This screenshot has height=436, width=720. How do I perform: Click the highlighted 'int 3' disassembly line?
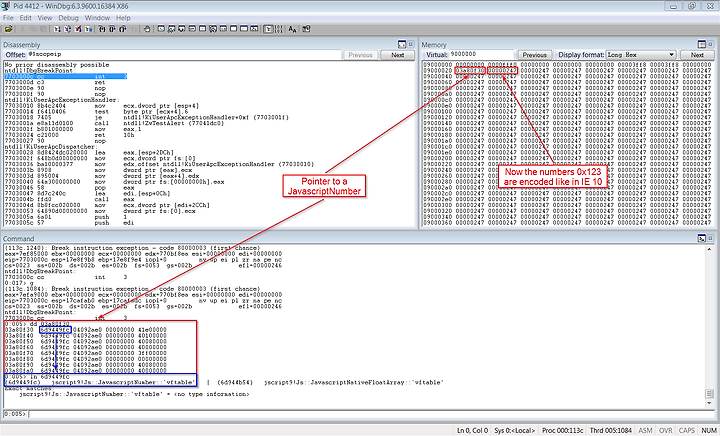point(66,76)
